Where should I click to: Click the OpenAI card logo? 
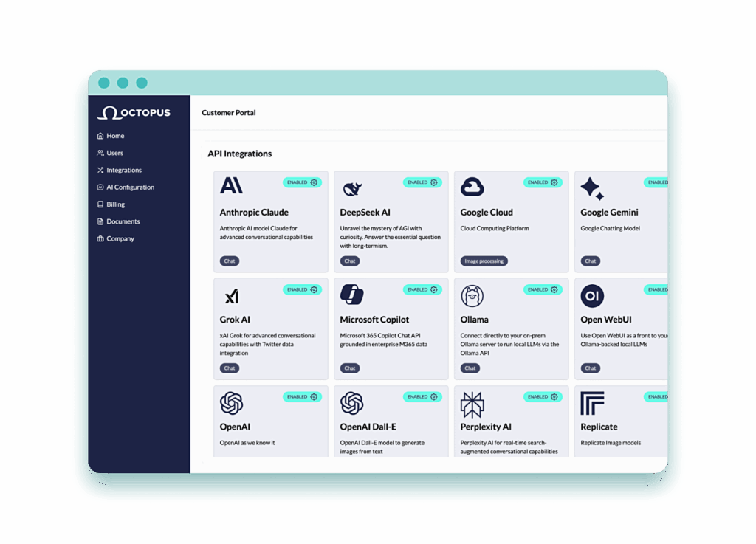pos(231,403)
